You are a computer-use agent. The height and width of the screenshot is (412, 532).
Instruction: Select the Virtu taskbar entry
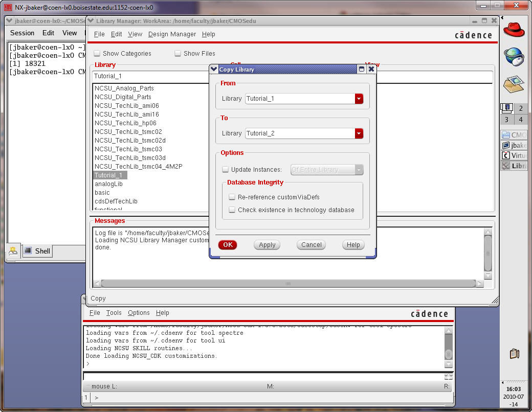(514, 155)
